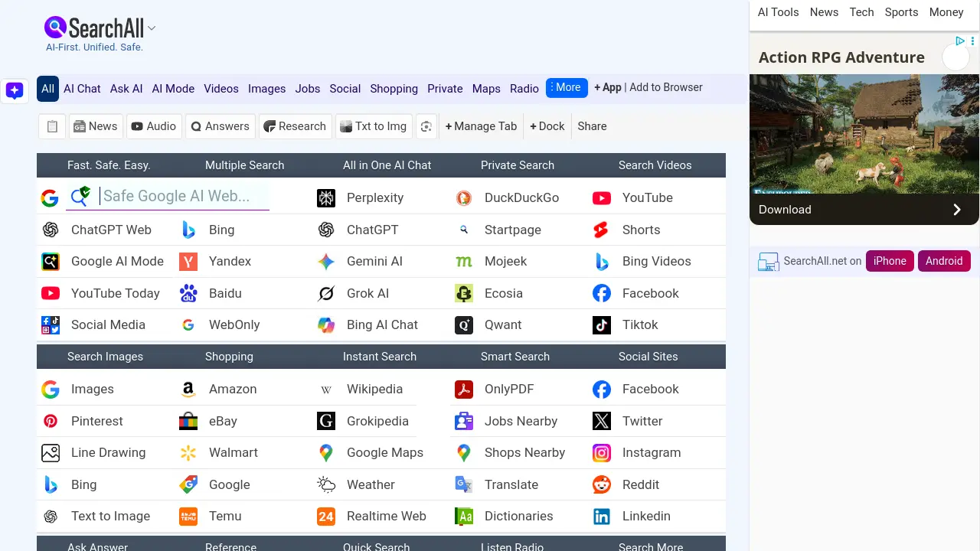Click the OnlyPDF red icon

464,390
